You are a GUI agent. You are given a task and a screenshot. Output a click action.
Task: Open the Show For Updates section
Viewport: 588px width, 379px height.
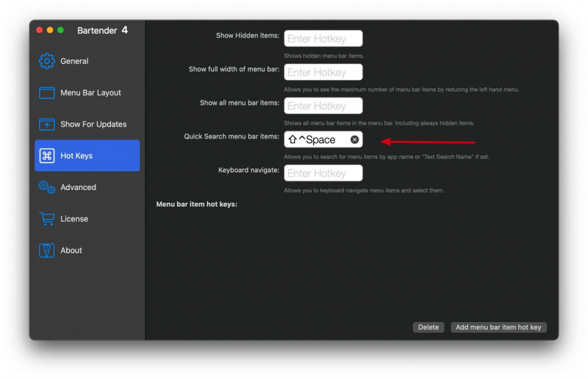tap(87, 124)
